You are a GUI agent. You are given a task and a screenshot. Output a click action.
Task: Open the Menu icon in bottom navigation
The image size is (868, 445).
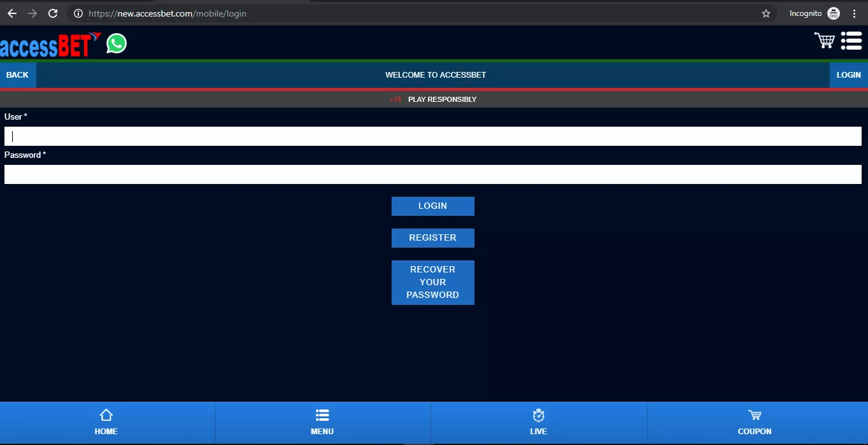(x=322, y=422)
